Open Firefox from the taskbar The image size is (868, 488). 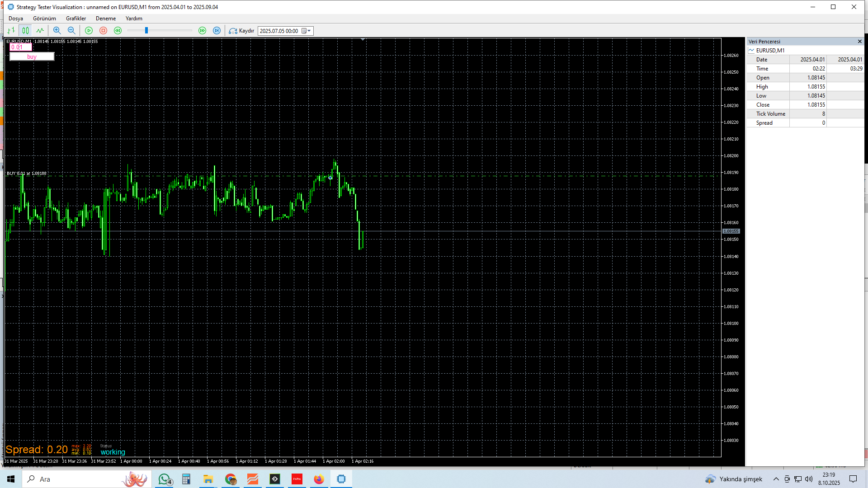pos(319,479)
